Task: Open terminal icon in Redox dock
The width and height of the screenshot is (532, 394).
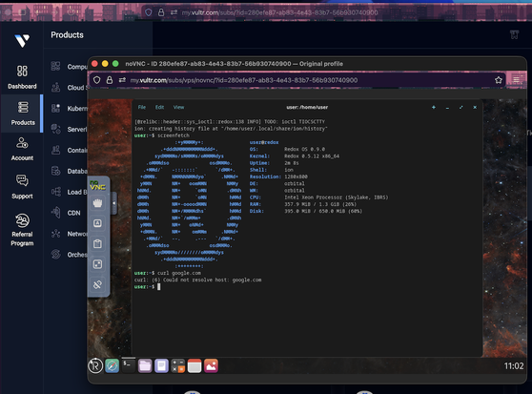Action: pyautogui.click(x=129, y=365)
